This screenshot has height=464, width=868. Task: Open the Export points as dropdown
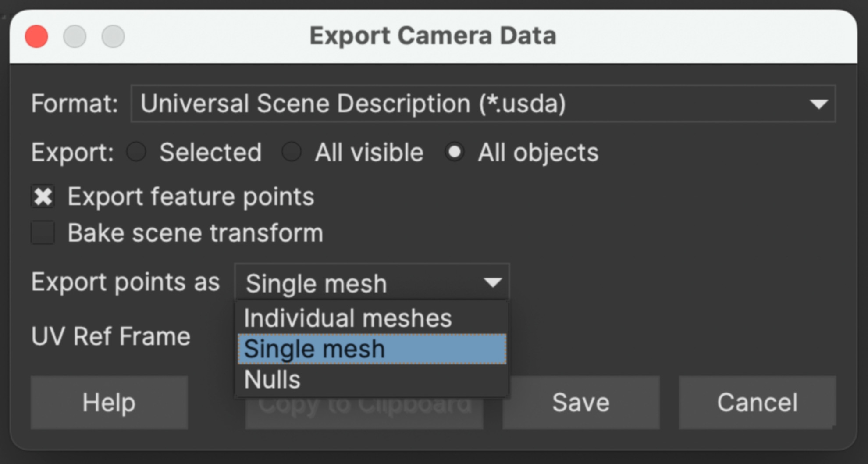click(x=371, y=282)
